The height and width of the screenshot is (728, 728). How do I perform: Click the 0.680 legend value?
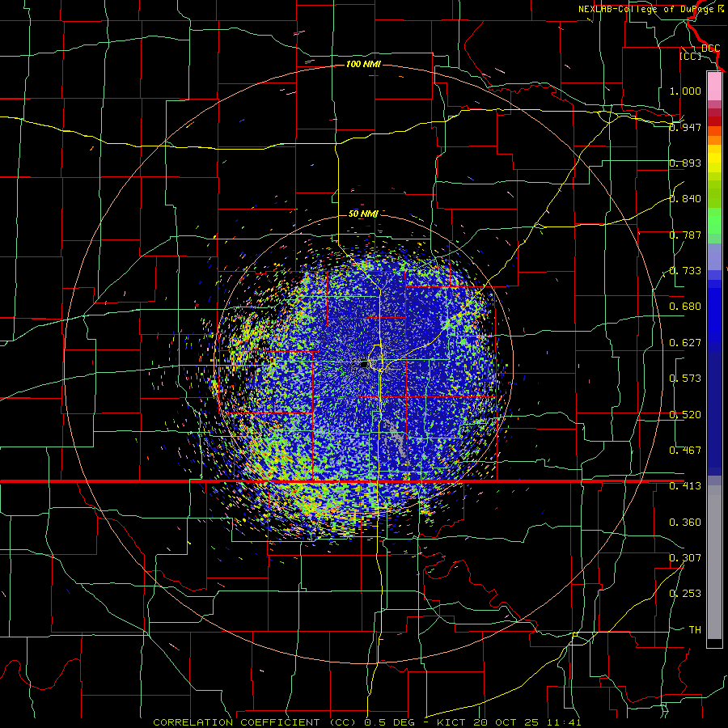[685, 307]
